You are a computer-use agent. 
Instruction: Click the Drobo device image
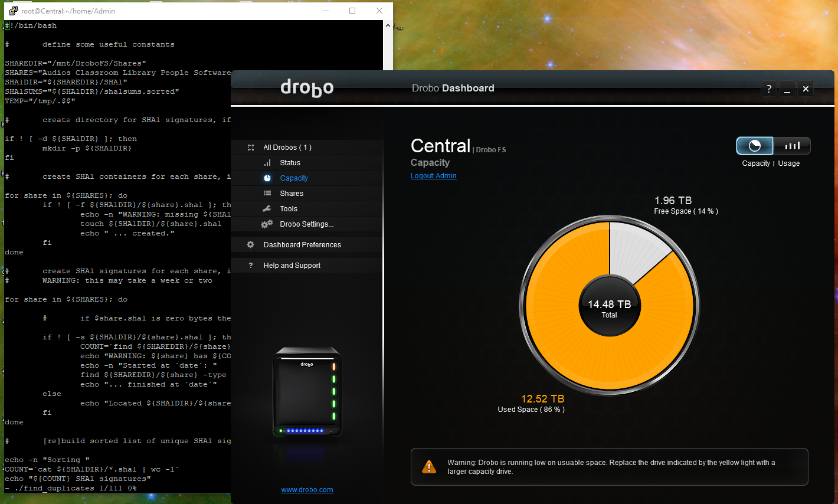click(307, 393)
